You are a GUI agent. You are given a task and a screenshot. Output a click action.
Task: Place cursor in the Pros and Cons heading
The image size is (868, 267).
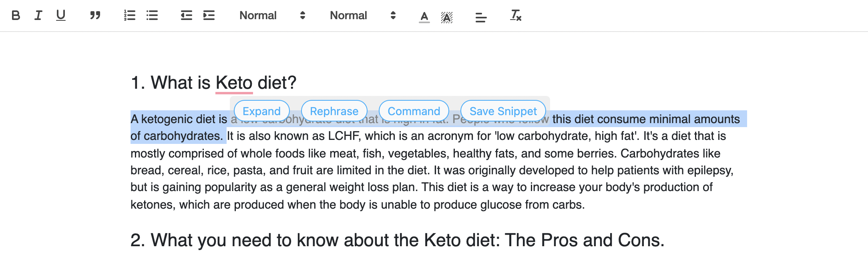397,240
